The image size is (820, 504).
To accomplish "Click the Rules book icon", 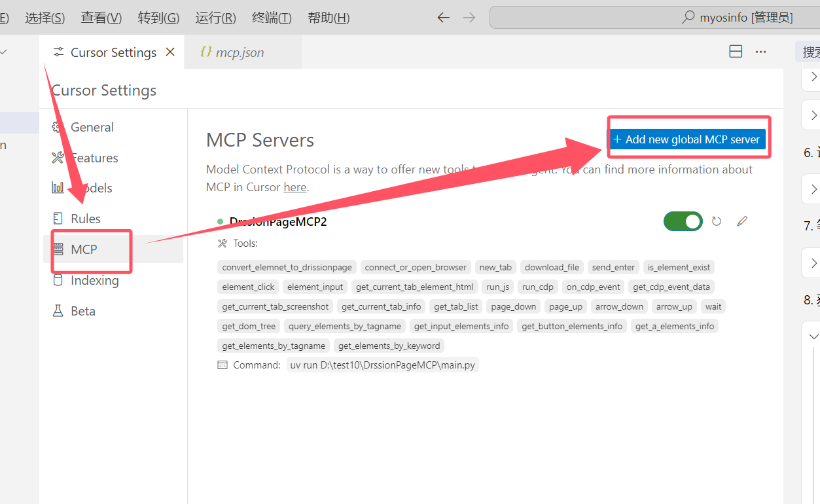I will point(58,219).
